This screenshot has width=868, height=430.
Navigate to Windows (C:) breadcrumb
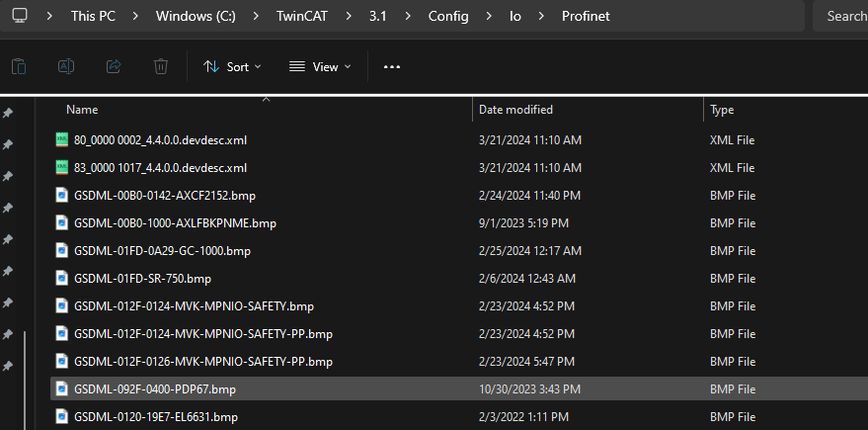[196, 16]
